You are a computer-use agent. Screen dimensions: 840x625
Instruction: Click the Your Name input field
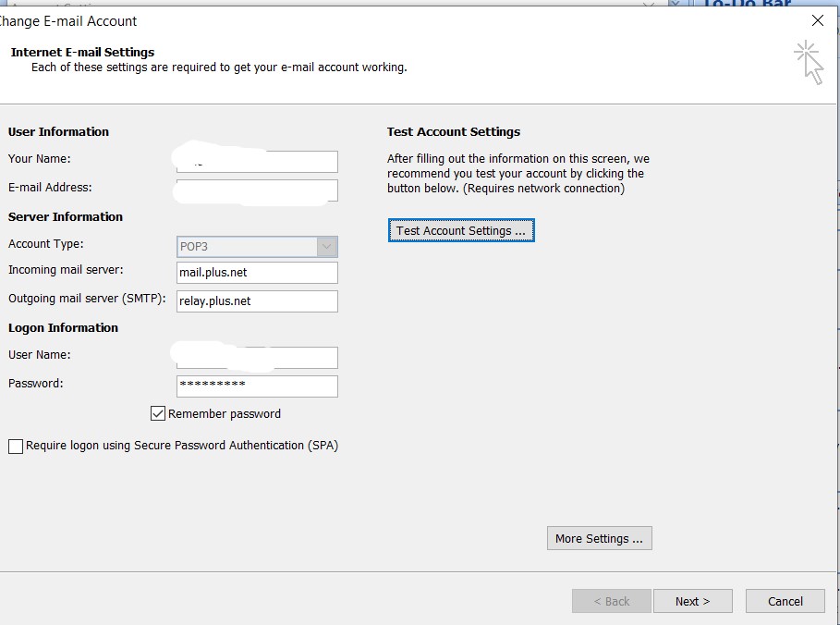[257, 162]
